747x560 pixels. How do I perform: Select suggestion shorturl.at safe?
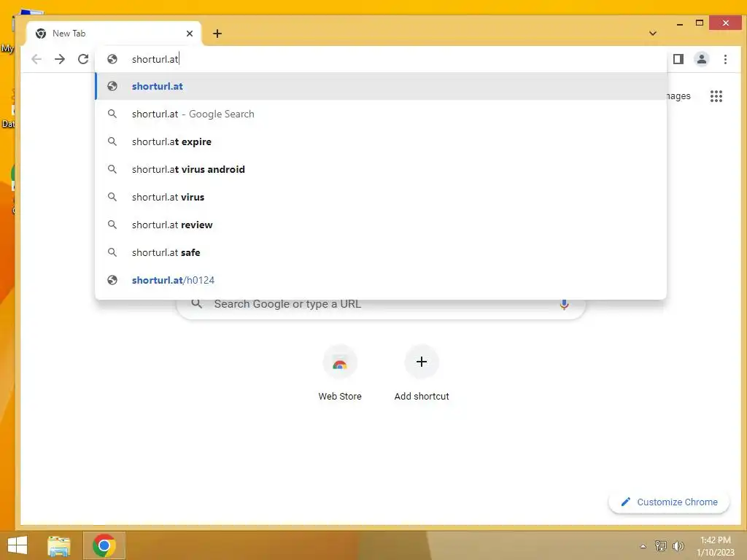click(381, 252)
